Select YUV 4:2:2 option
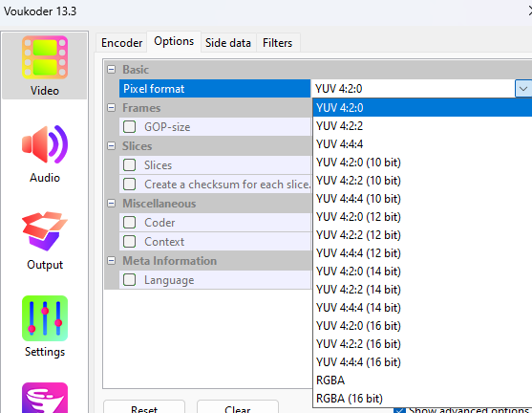This screenshot has width=532, height=413. [x=422, y=126]
